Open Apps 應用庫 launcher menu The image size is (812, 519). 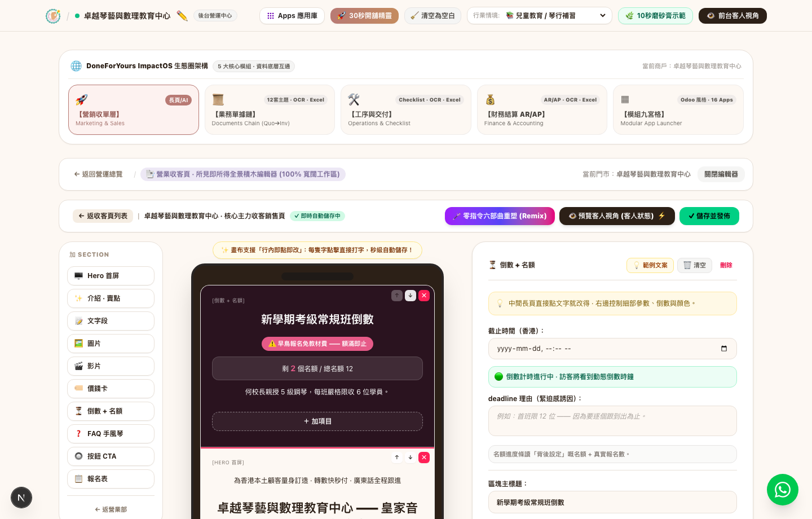[x=292, y=16]
